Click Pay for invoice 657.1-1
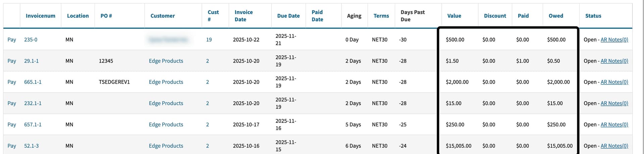 tap(12, 125)
